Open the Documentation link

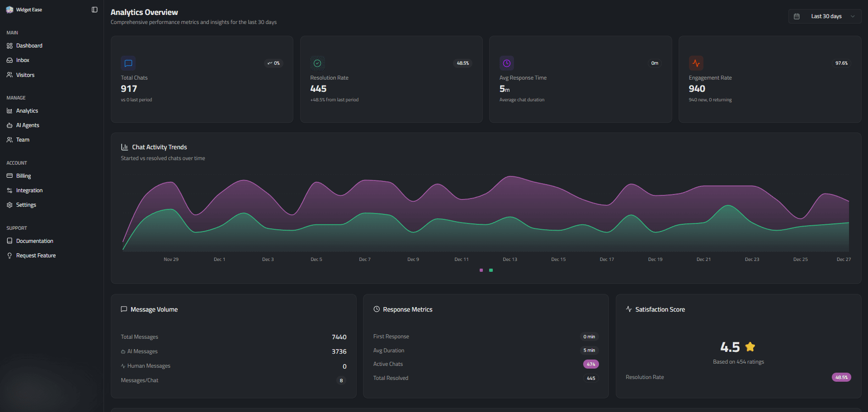pos(34,241)
